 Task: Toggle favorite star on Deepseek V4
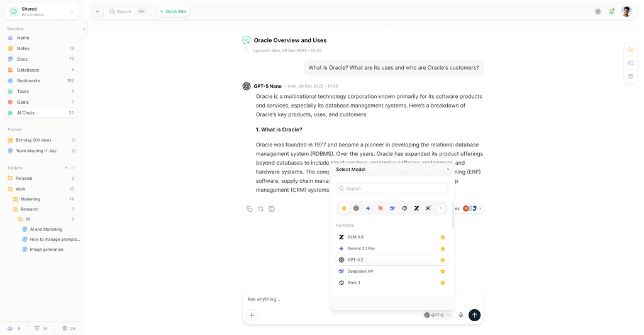[442, 272]
